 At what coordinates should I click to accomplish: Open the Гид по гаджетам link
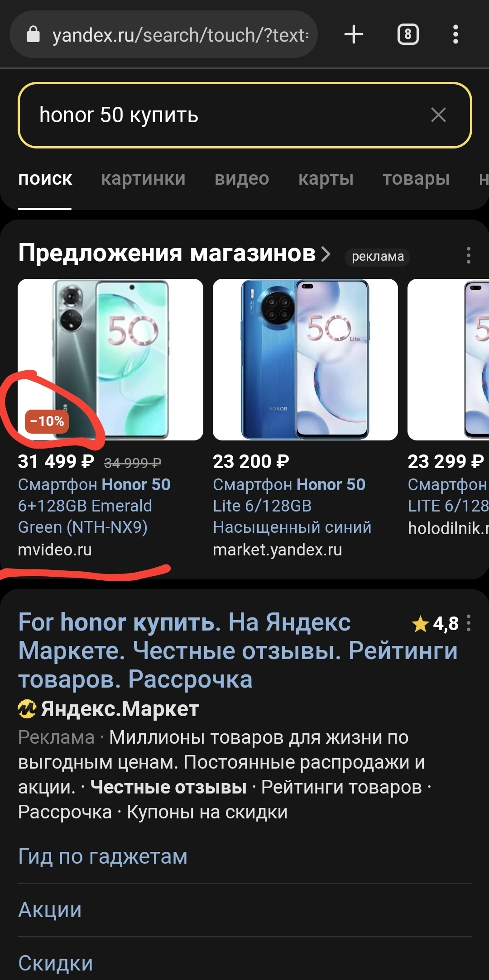pos(103,856)
